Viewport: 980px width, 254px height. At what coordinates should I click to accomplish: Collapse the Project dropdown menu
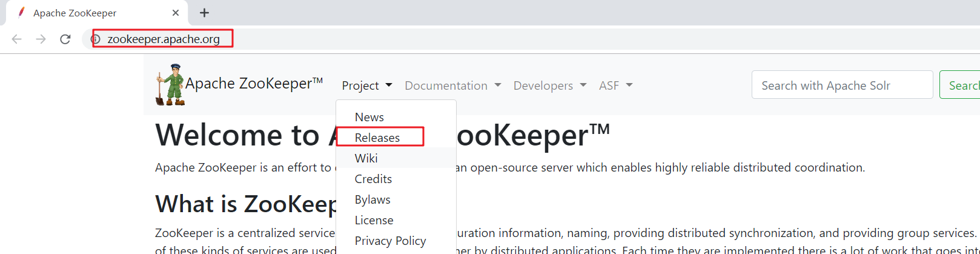coord(366,85)
